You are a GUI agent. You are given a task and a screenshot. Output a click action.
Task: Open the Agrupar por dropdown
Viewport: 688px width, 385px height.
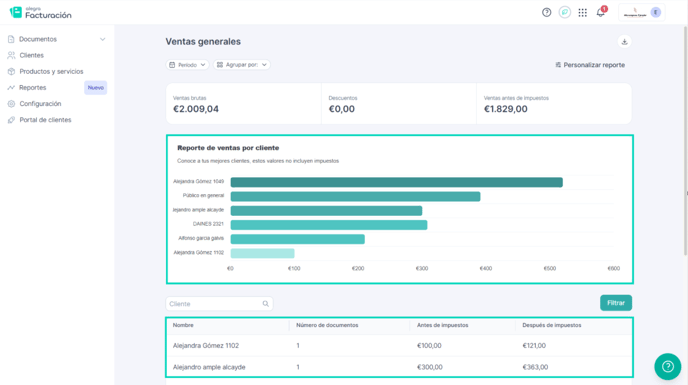click(242, 65)
